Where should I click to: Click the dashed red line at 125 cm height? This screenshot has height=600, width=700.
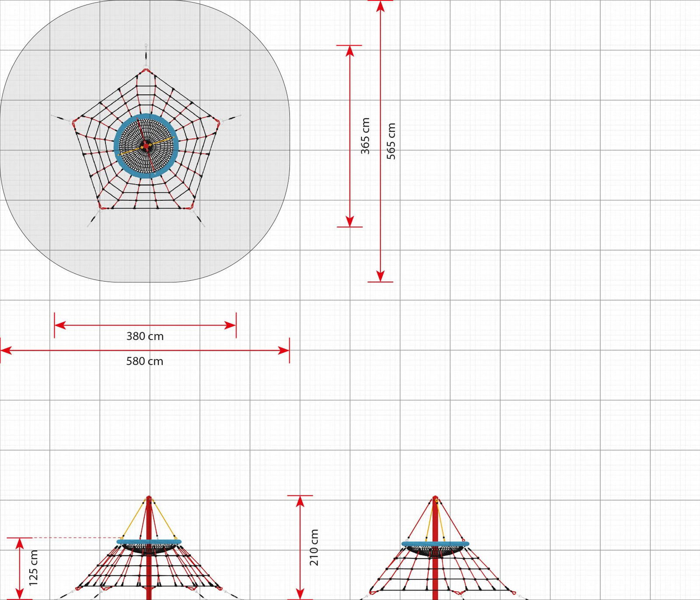pos(77,538)
